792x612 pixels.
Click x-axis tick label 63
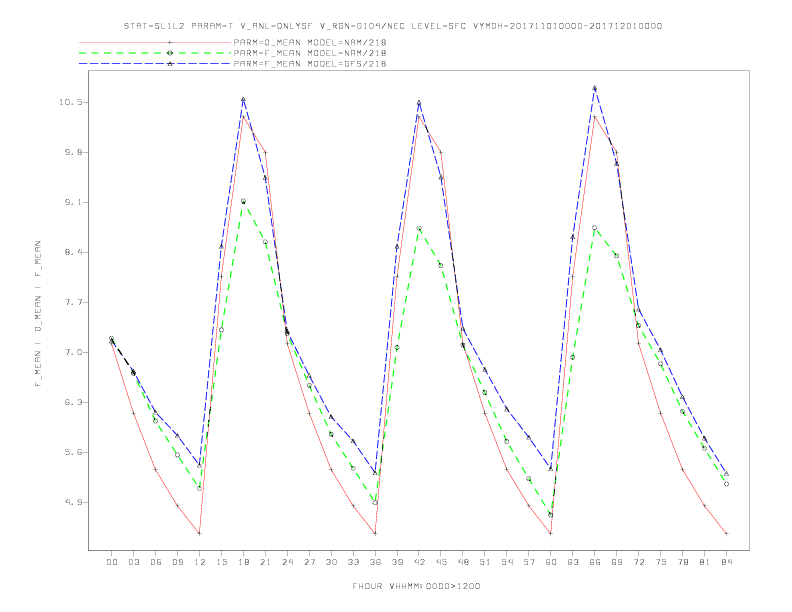click(573, 562)
